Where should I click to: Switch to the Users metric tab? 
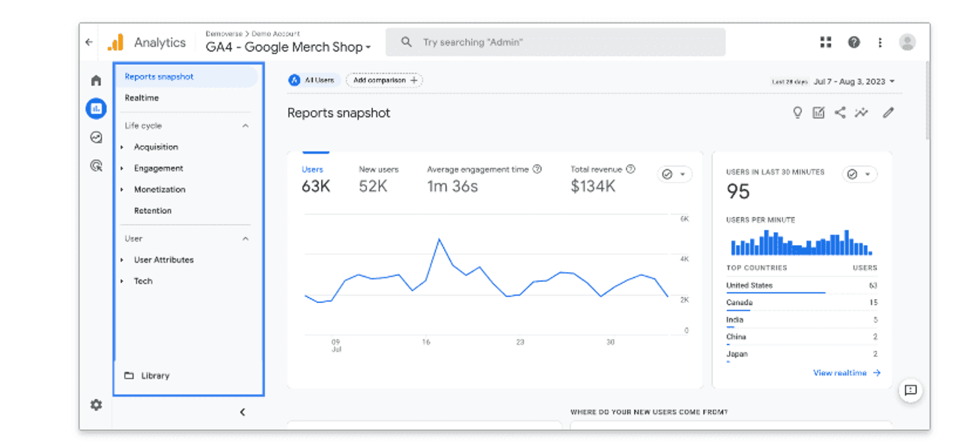coord(316,179)
